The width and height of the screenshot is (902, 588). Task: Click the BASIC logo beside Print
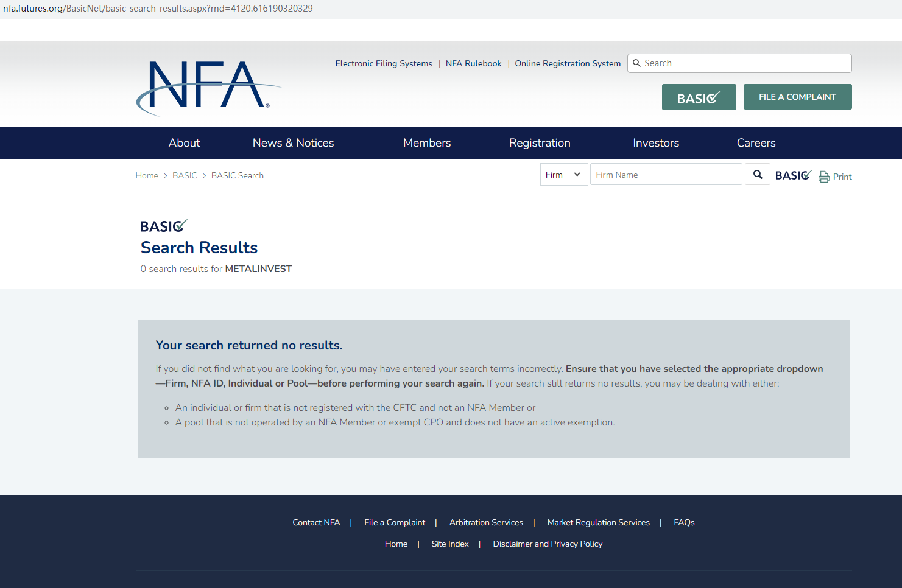(793, 175)
